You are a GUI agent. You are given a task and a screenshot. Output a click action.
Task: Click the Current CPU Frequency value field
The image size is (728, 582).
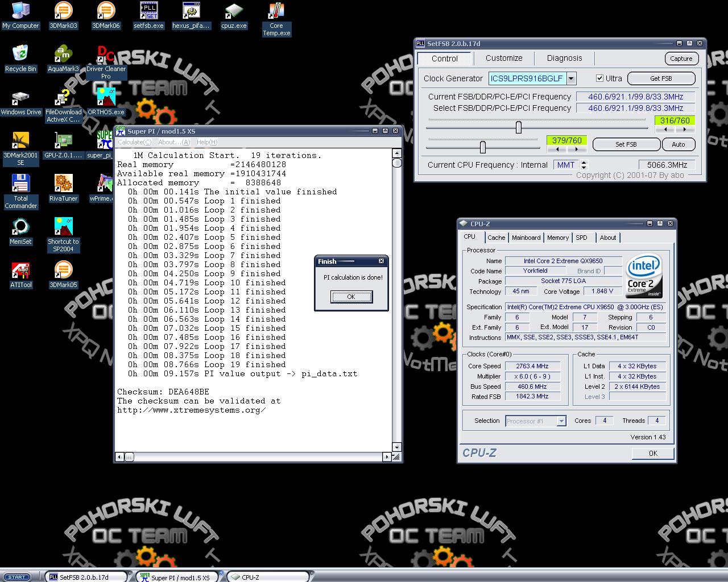[x=667, y=165]
